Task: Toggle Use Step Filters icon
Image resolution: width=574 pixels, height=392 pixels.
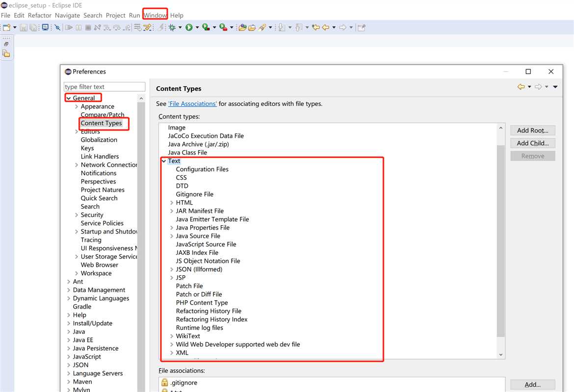Action: click(x=147, y=27)
